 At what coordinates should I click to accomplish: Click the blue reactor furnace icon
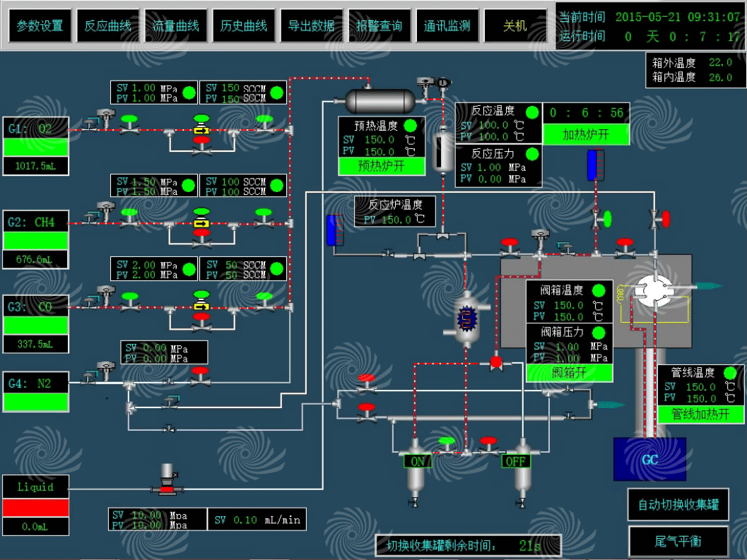[466, 319]
